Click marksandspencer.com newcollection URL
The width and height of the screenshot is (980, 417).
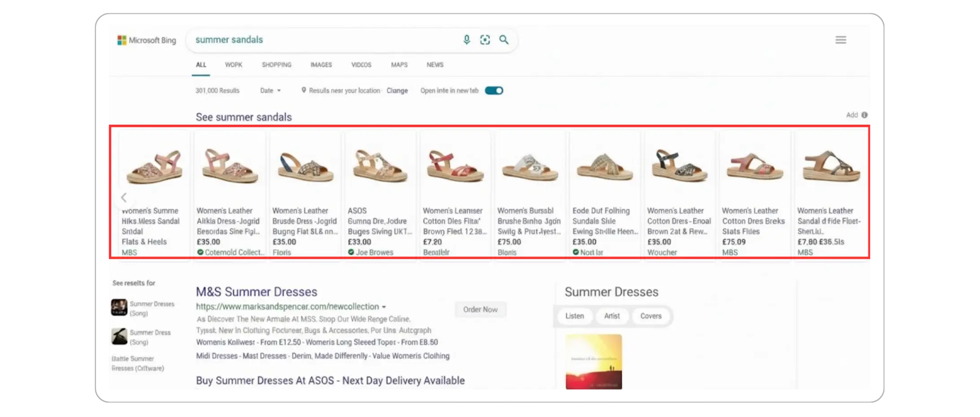tap(287, 307)
